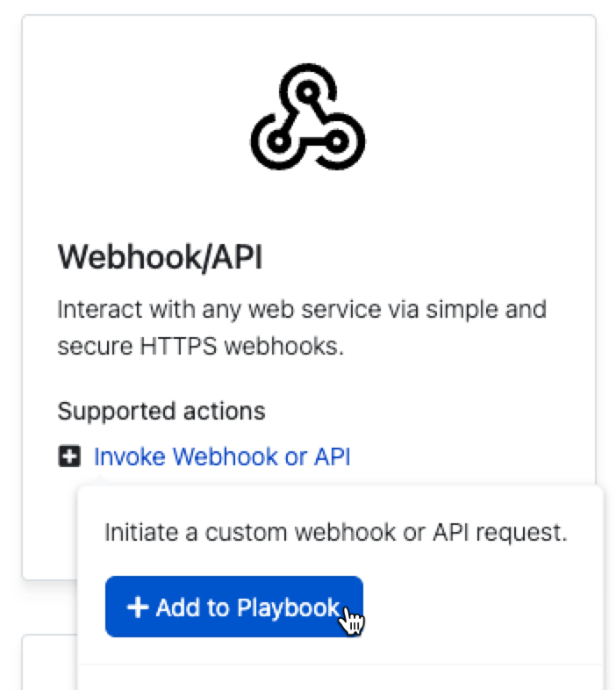Click the bottom-right circle of the webhook logo
Viewport: 616px width, 690px height.
pos(337,140)
